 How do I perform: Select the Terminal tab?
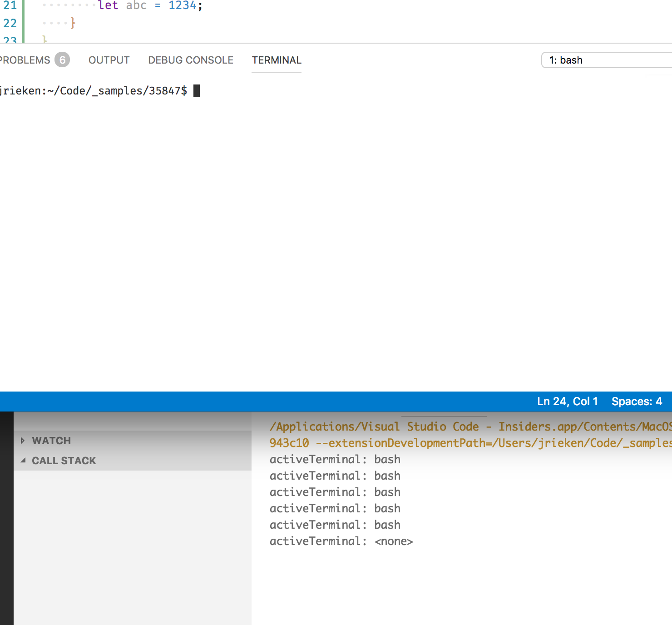click(277, 60)
